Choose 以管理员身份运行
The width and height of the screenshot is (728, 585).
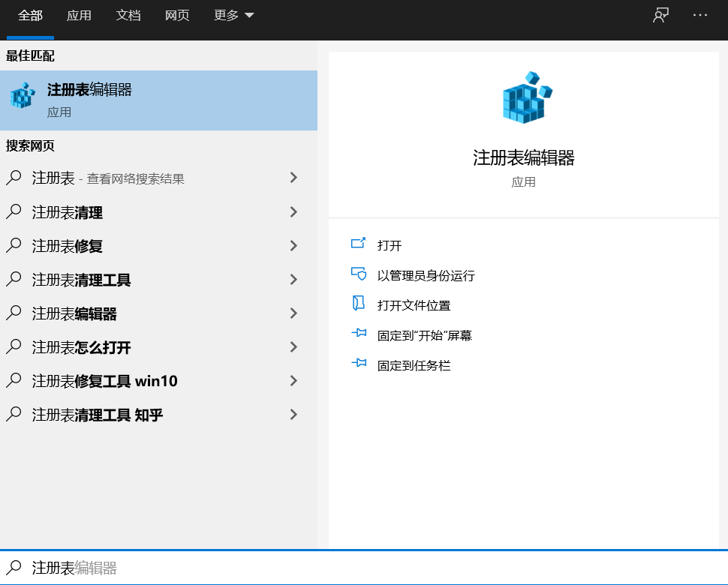[426, 275]
